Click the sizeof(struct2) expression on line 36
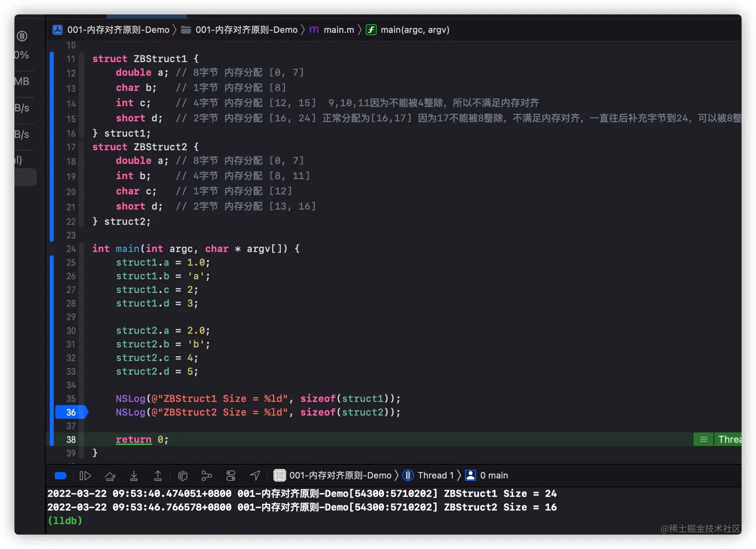 click(345, 412)
